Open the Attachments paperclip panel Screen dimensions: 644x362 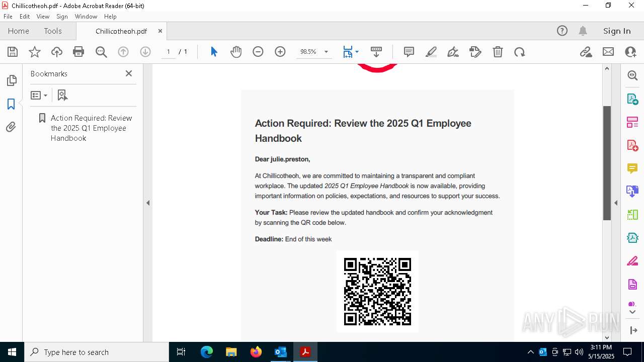(x=11, y=127)
